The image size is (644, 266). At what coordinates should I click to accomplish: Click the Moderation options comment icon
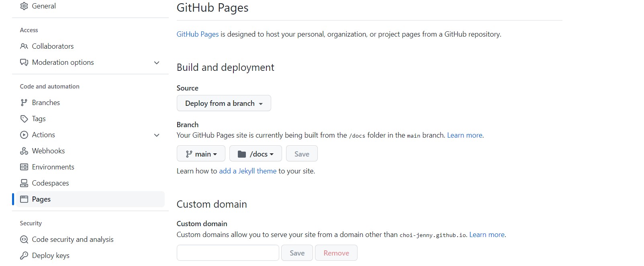pyautogui.click(x=24, y=62)
